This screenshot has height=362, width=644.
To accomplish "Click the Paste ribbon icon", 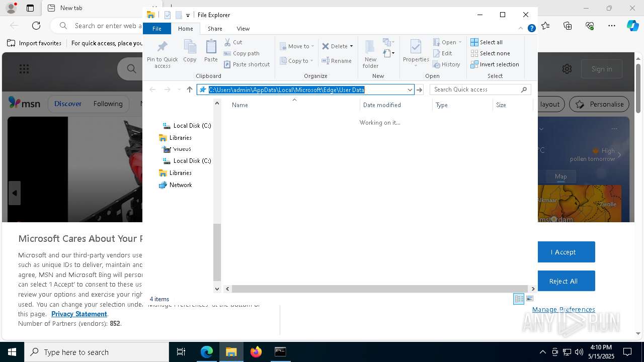I will [x=211, y=51].
